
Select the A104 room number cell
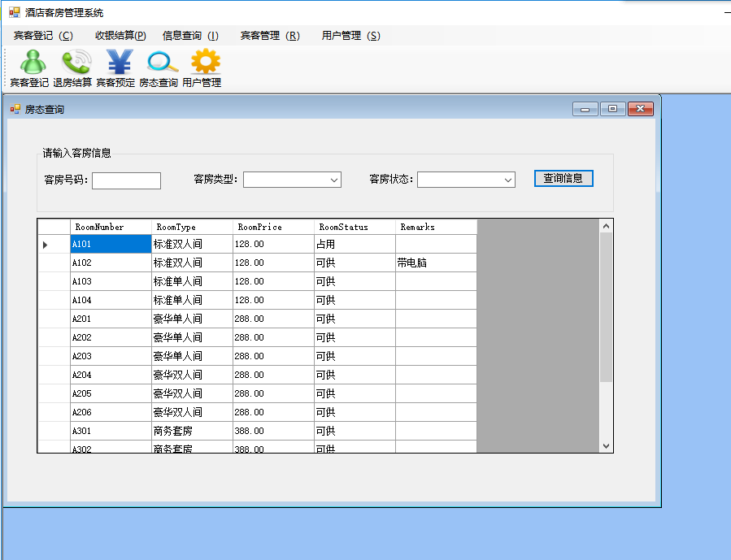[x=111, y=300]
